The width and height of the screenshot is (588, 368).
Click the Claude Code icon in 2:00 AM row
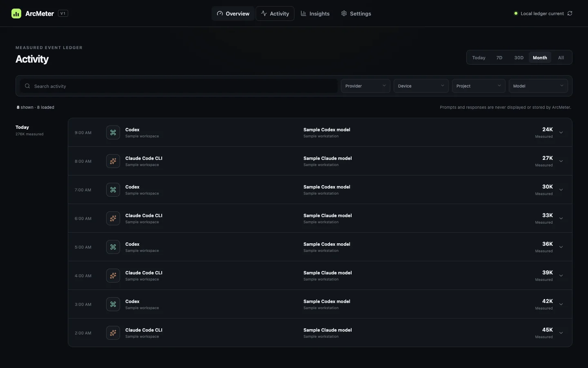(x=113, y=333)
